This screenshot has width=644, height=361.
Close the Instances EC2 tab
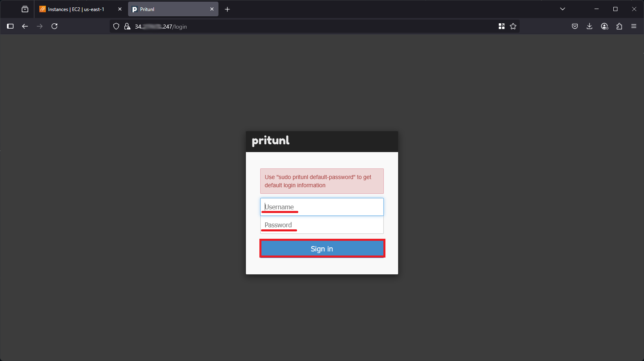tap(120, 9)
